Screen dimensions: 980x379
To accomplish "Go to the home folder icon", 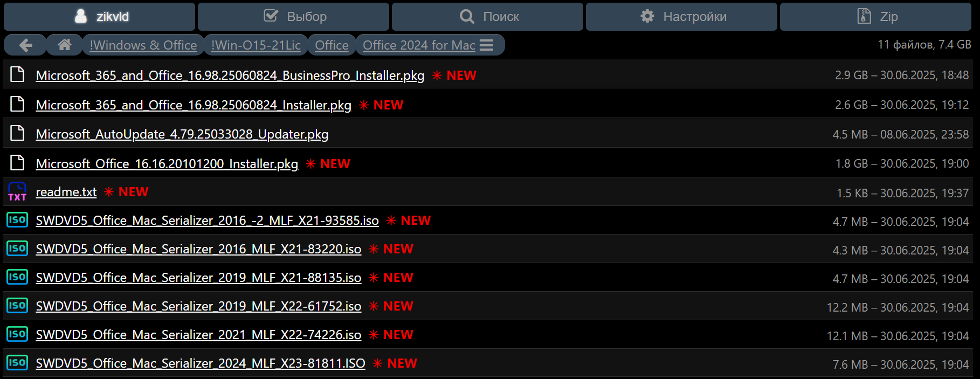I will point(65,45).
